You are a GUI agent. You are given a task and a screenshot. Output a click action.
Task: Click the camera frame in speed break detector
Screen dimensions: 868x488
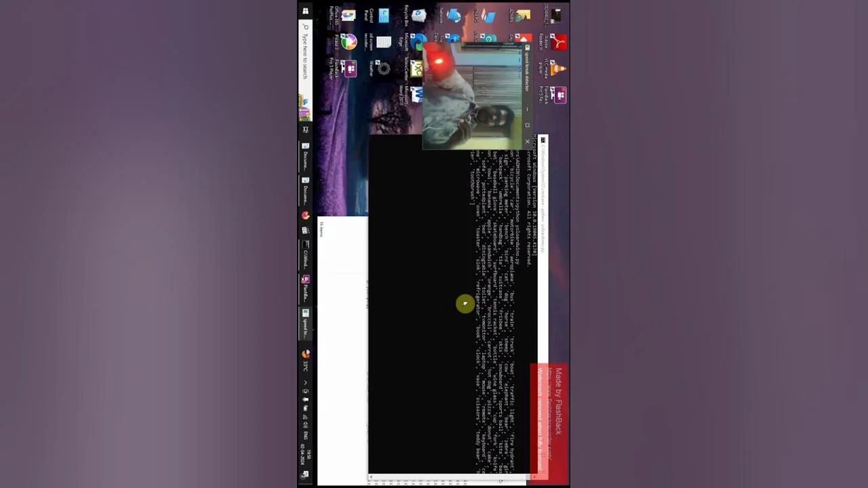point(473,96)
